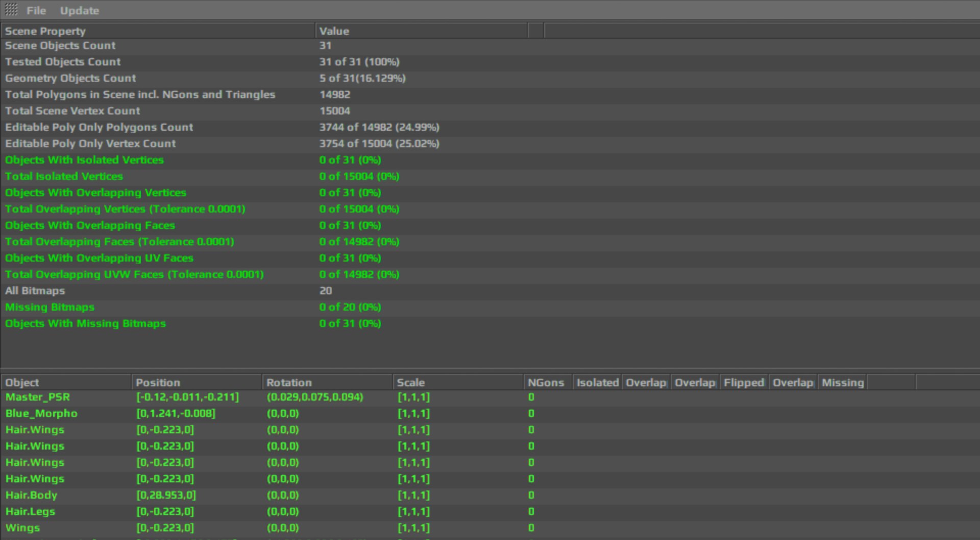Select the Blue_Morpho object

pos(41,414)
